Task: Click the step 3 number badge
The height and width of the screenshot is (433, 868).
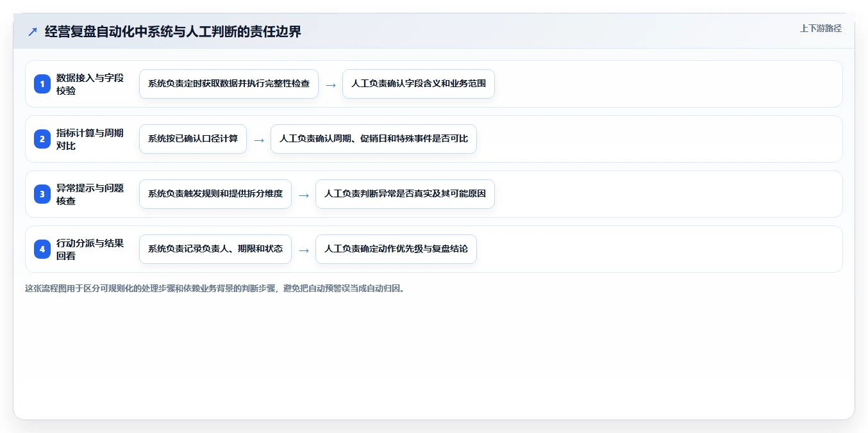Action: point(42,194)
